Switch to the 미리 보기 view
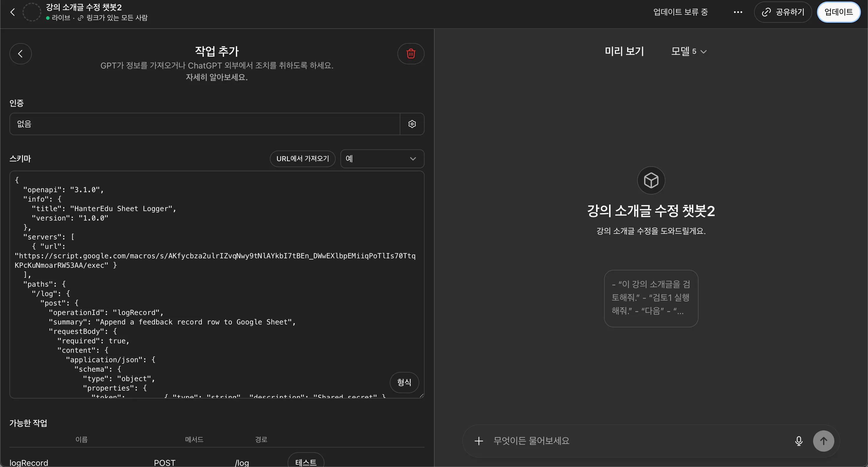Screen dimensions: 868x467 pos(624,51)
